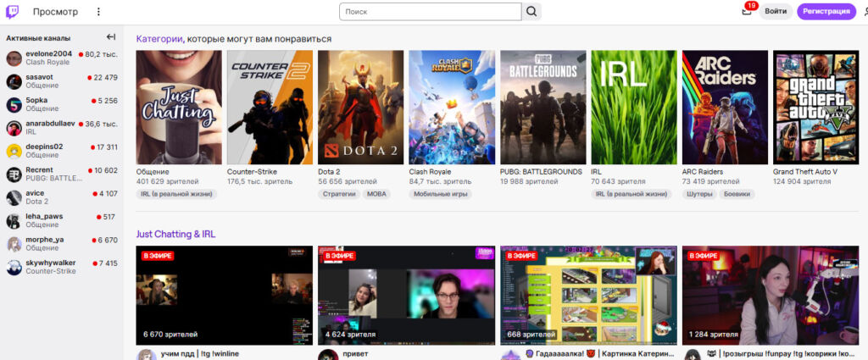Image resolution: width=868 pixels, height=360 pixels.
Task: Click the deepins02 yellow avatar
Action: pos(14,152)
